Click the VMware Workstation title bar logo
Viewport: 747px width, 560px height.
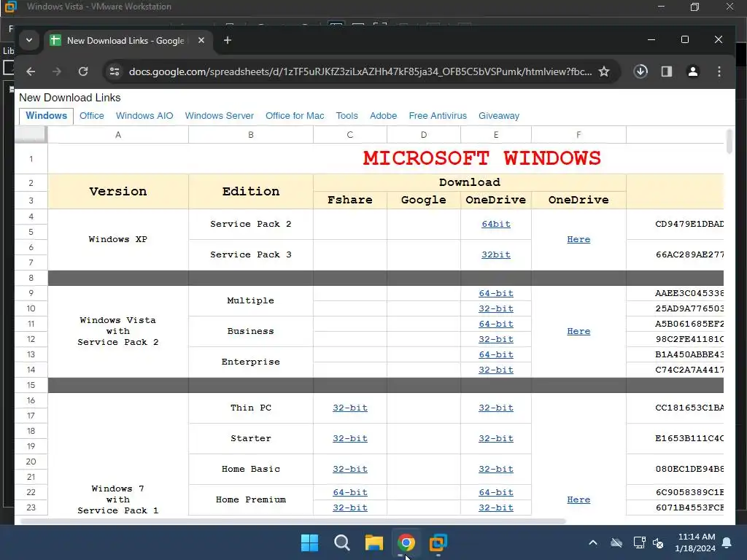point(10,7)
